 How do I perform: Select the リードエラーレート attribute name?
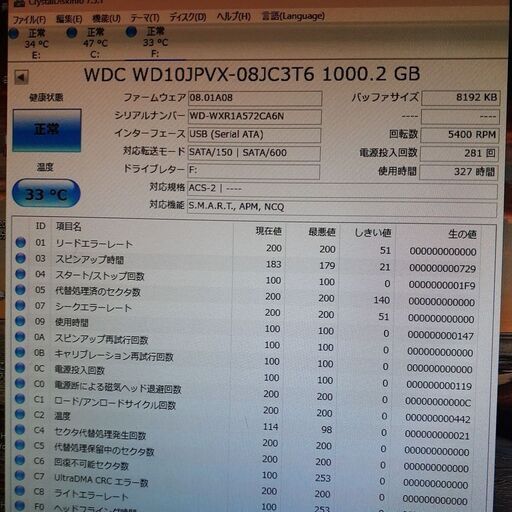point(95,244)
